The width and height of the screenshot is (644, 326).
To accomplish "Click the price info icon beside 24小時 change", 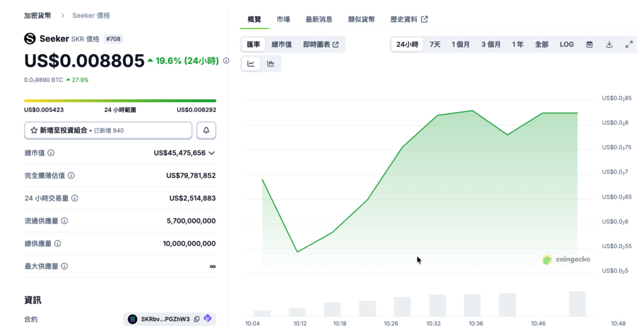I will click(x=226, y=61).
